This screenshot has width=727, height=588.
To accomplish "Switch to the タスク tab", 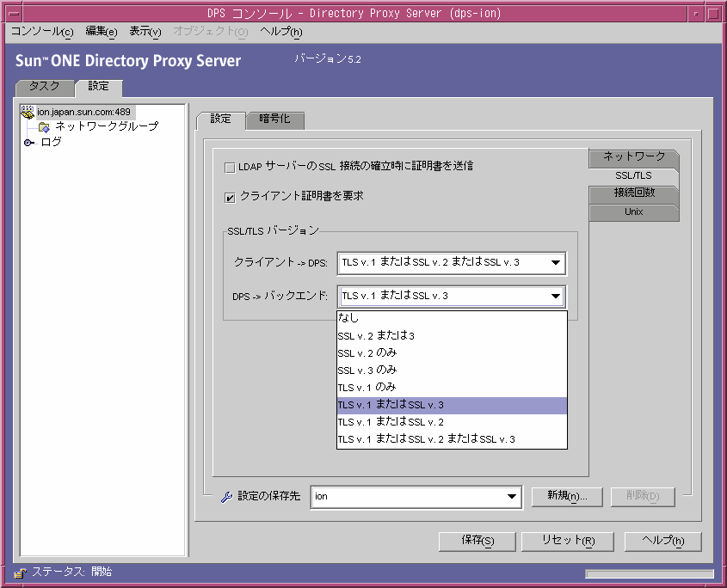I will pyautogui.click(x=45, y=87).
